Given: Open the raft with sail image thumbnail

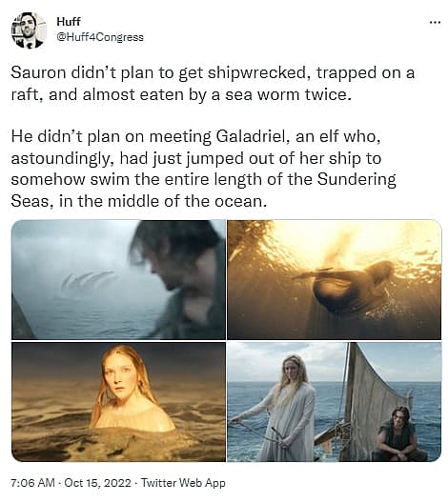Looking at the screenshot, I should click(x=335, y=401).
